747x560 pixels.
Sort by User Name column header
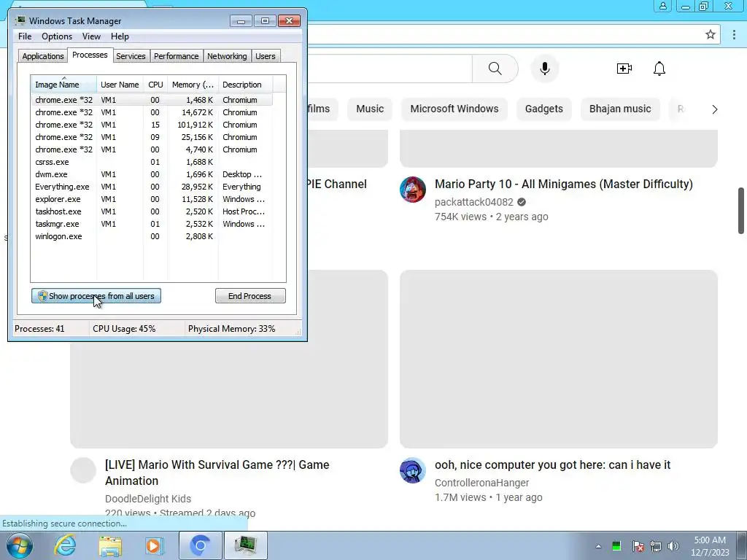click(x=120, y=85)
